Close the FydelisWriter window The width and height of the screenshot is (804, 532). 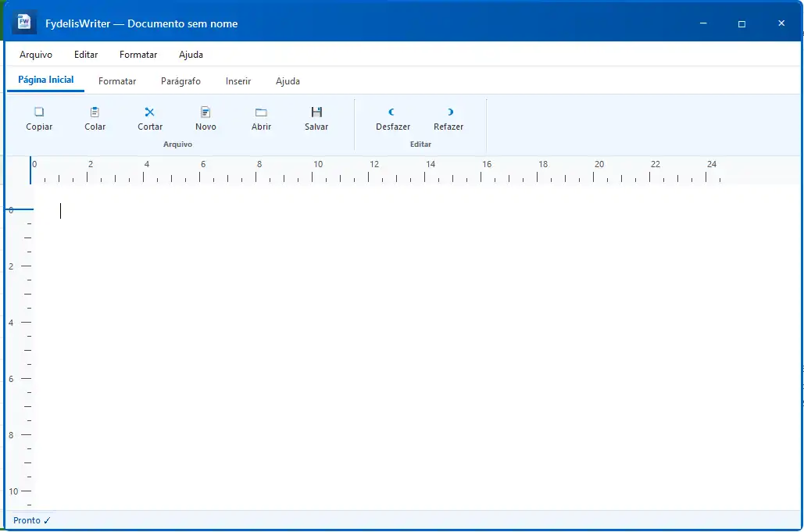click(x=781, y=23)
